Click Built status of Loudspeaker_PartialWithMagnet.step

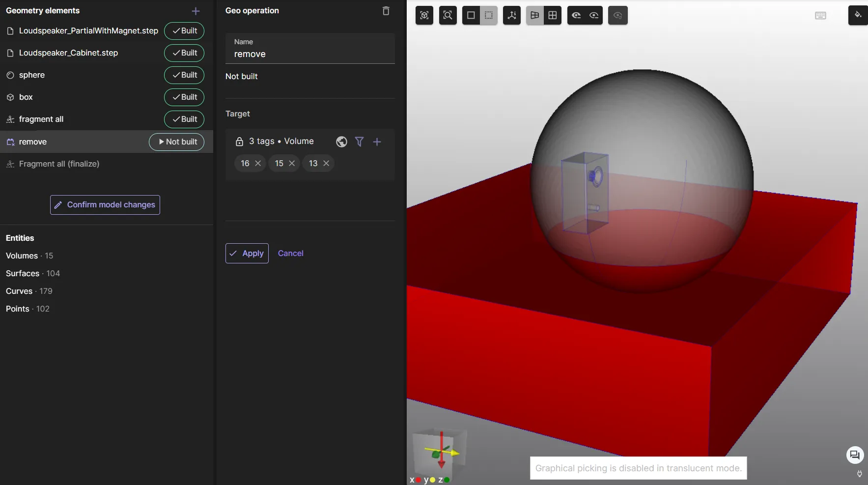[x=184, y=30]
